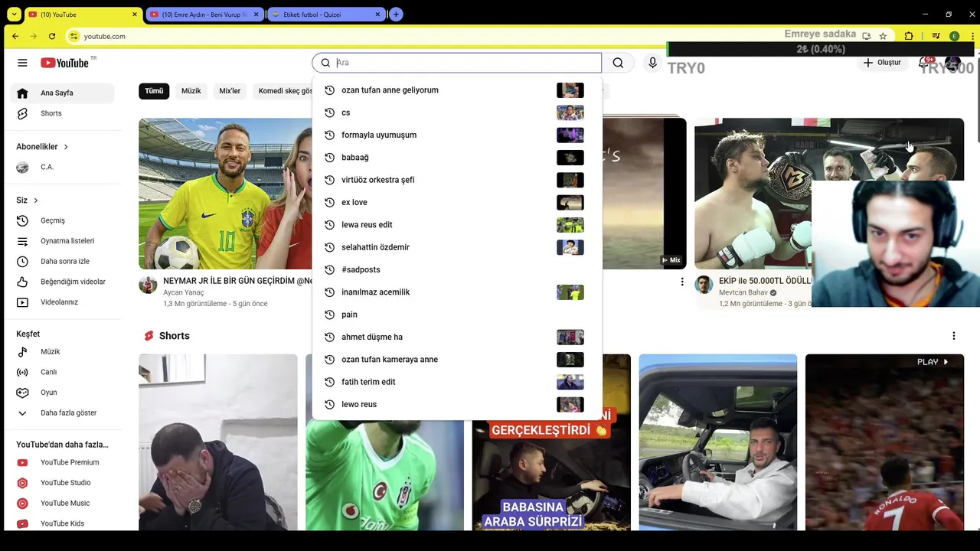Select suggestion selahattin özdemir
Image resolution: width=980 pixels, height=551 pixels.
pos(457,247)
